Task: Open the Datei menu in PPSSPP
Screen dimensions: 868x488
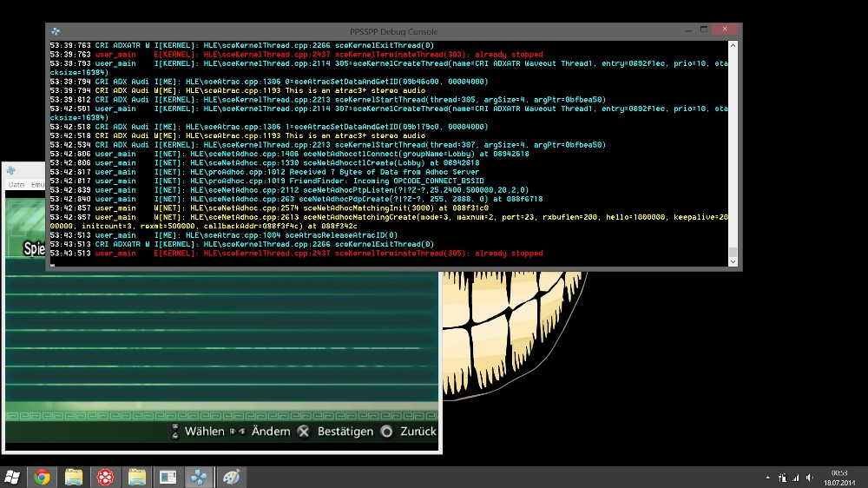Action: (16, 184)
